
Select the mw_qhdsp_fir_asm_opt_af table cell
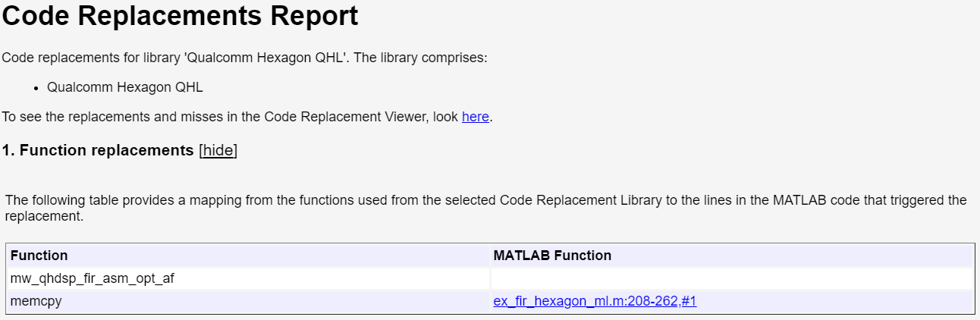tap(93, 278)
